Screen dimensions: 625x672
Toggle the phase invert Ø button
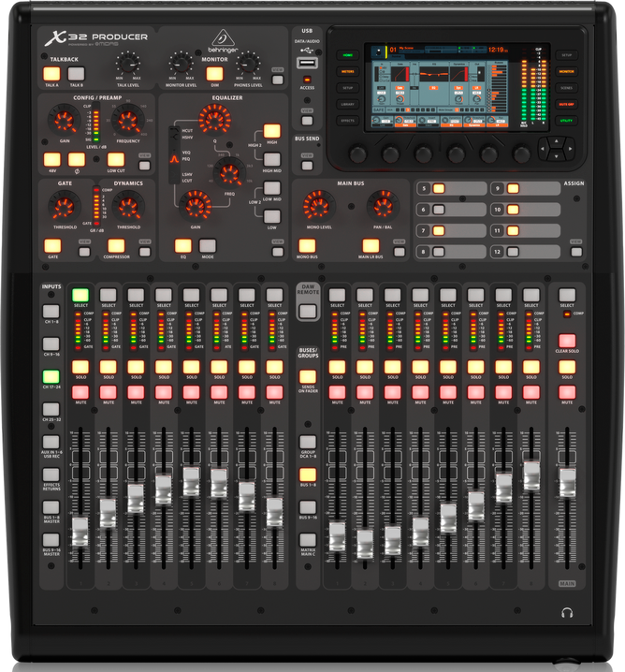77,159
